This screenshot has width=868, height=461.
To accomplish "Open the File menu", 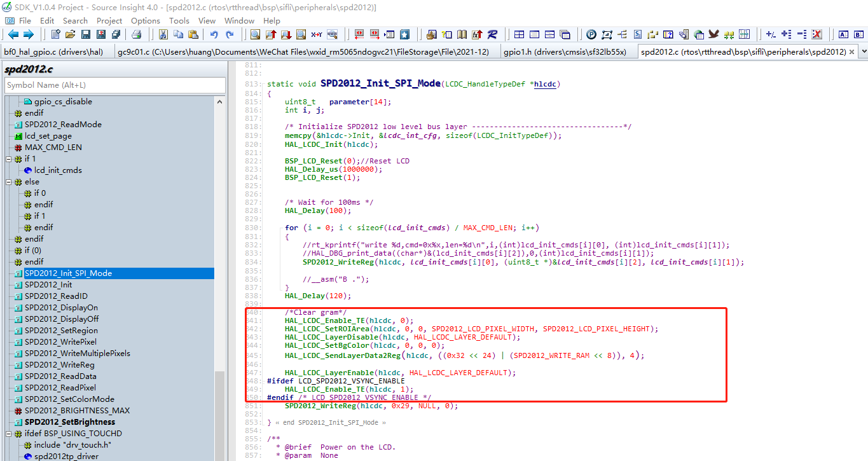I will [25, 20].
